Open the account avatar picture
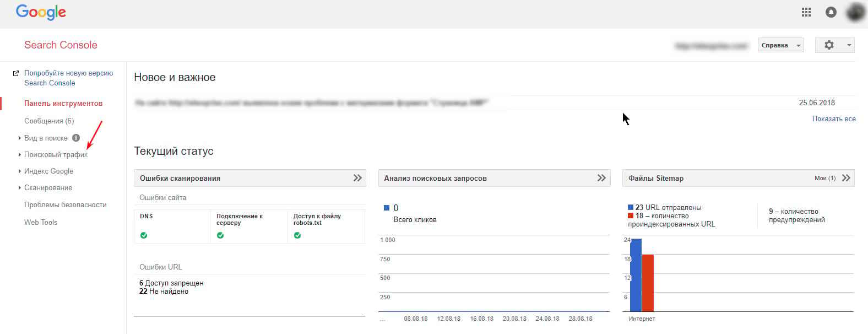The width and height of the screenshot is (868, 334). click(856, 12)
